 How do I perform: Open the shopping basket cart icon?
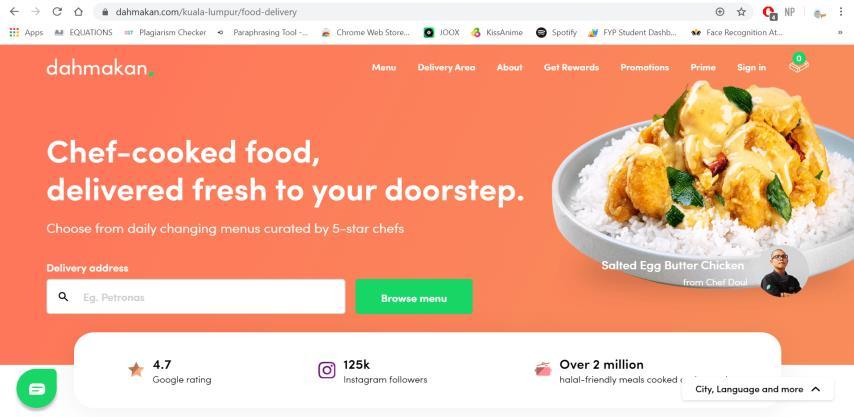798,64
